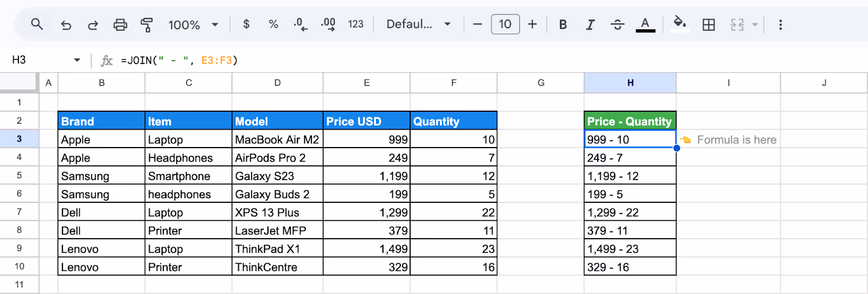The width and height of the screenshot is (868, 294).
Task: Click the Quantity header cell
Action: (454, 121)
